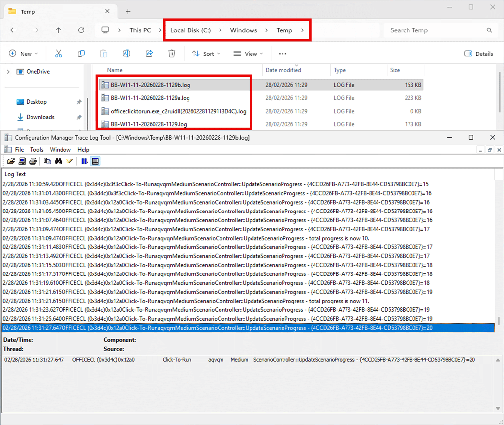Toggle the Show details pane button in CMTrace
The width and height of the screenshot is (504, 425).
(95, 161)
